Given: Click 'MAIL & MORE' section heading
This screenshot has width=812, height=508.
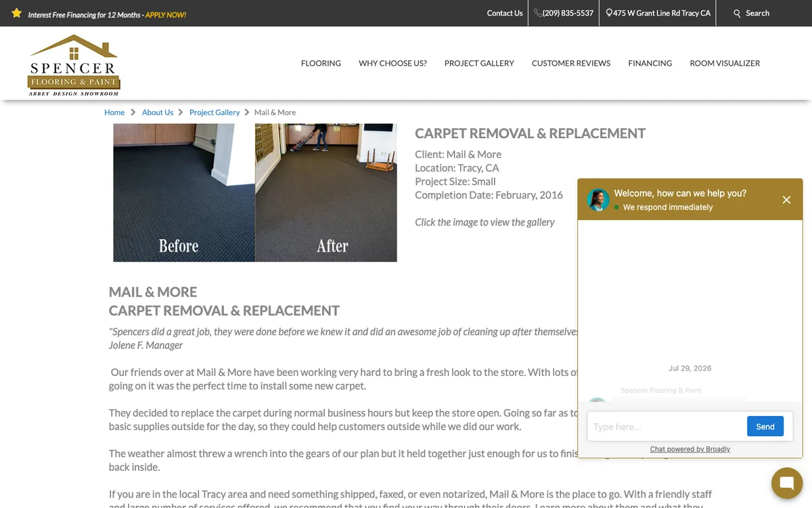Looking at the screenshot, I should point(153,292).
